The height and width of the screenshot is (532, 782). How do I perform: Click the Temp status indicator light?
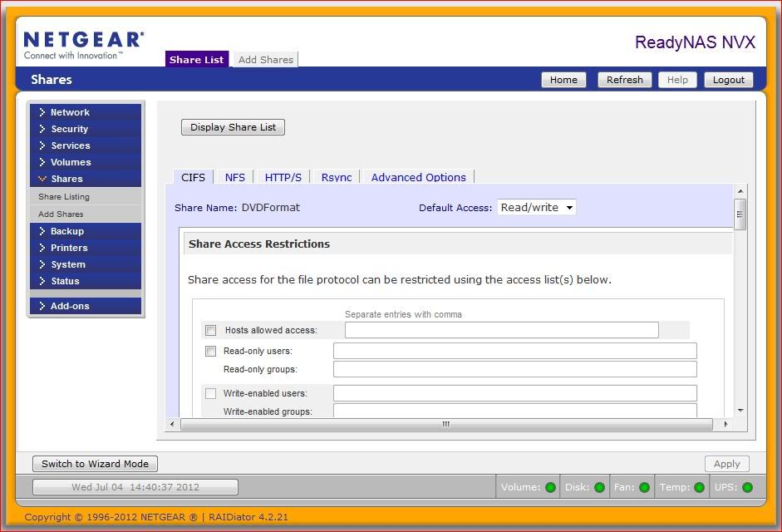click(699, 487)
